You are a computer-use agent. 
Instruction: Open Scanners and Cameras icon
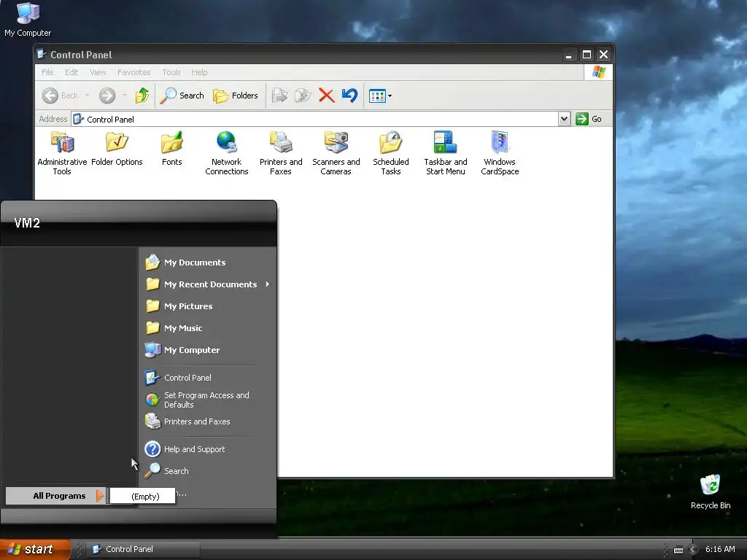(336, 153)
